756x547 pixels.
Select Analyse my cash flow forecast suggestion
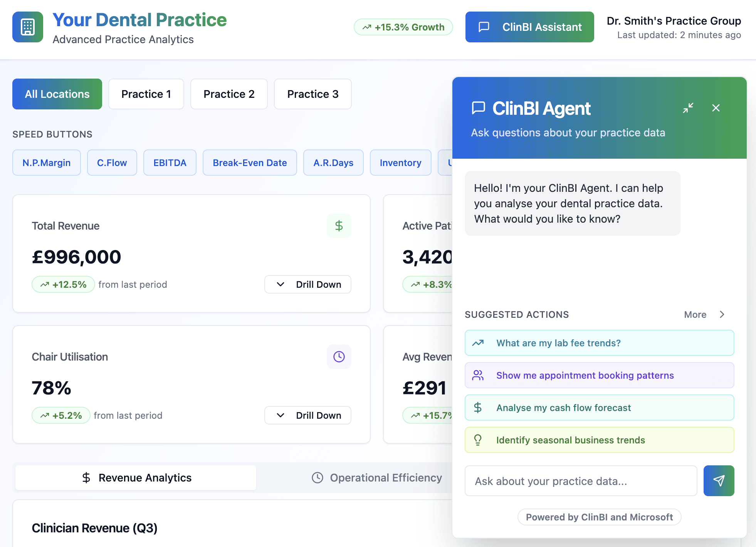coord(599,408)
